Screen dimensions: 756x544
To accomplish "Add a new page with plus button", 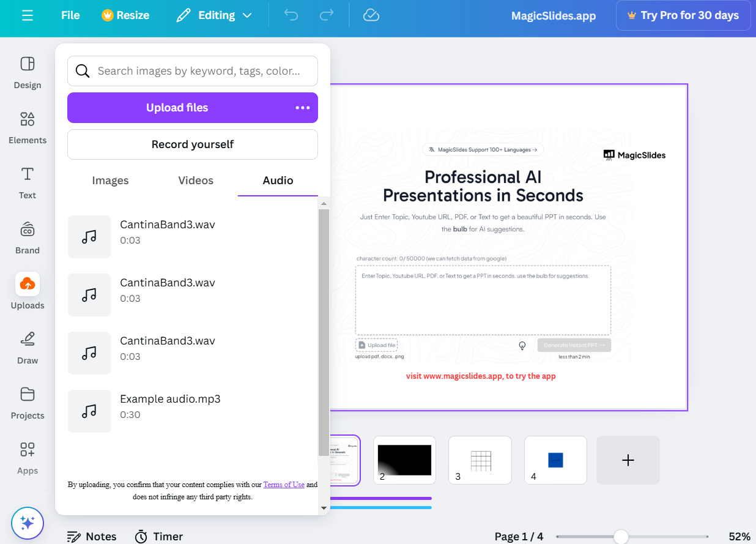I will [628, 460].
